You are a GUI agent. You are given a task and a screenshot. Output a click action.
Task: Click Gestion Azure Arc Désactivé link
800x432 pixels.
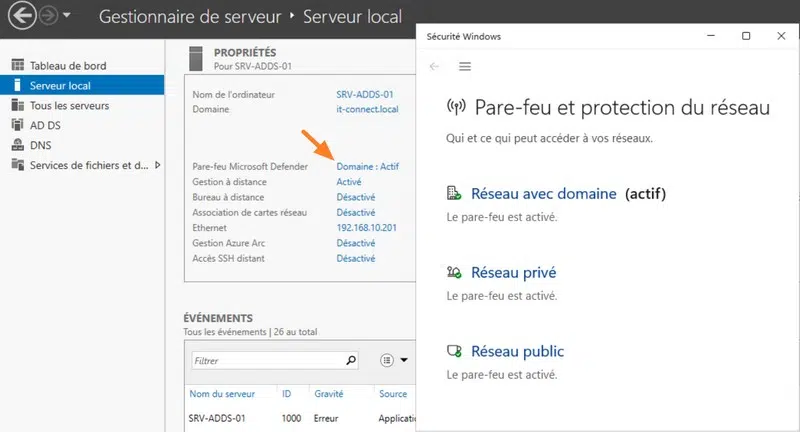(x=356, y=243)
